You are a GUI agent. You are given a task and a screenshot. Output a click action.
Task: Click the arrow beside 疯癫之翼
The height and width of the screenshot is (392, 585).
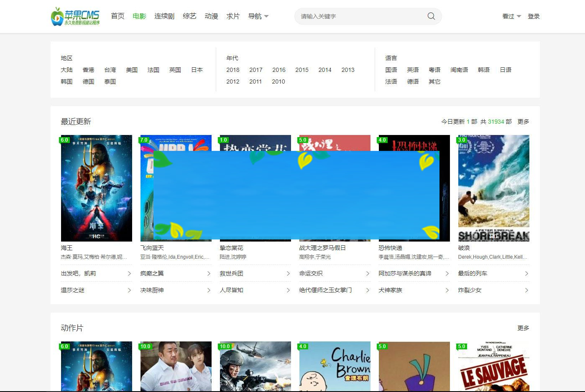point(209,273)
